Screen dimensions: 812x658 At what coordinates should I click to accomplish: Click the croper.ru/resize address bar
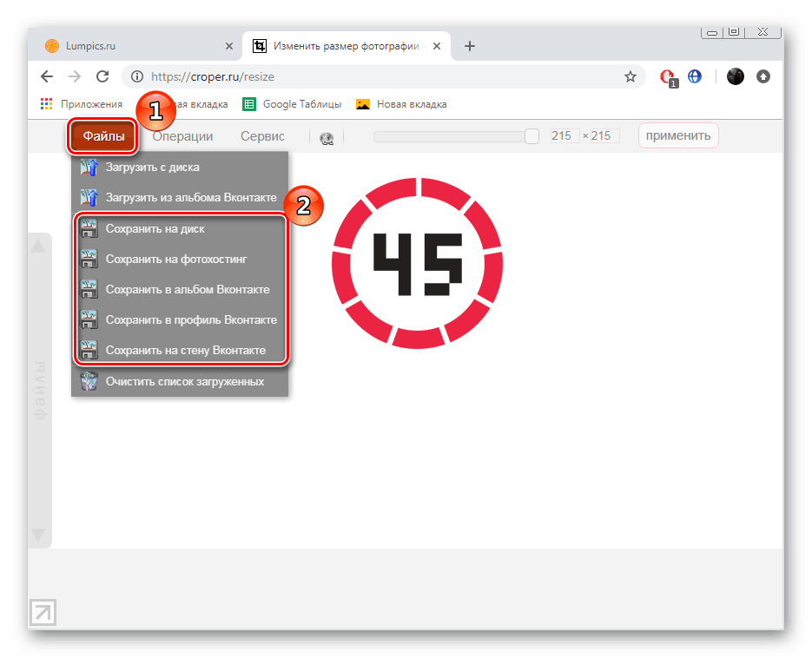(383, 76)
